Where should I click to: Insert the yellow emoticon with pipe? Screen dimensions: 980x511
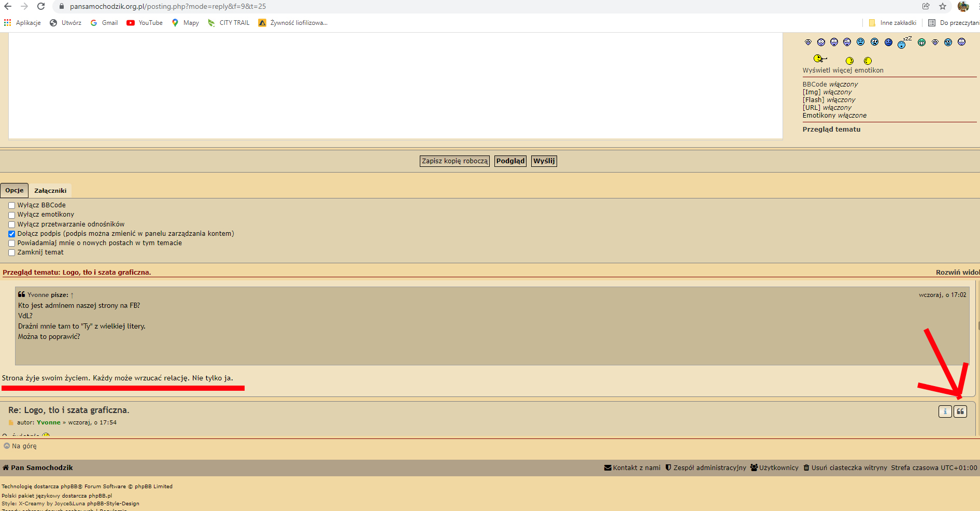[820, 59]
